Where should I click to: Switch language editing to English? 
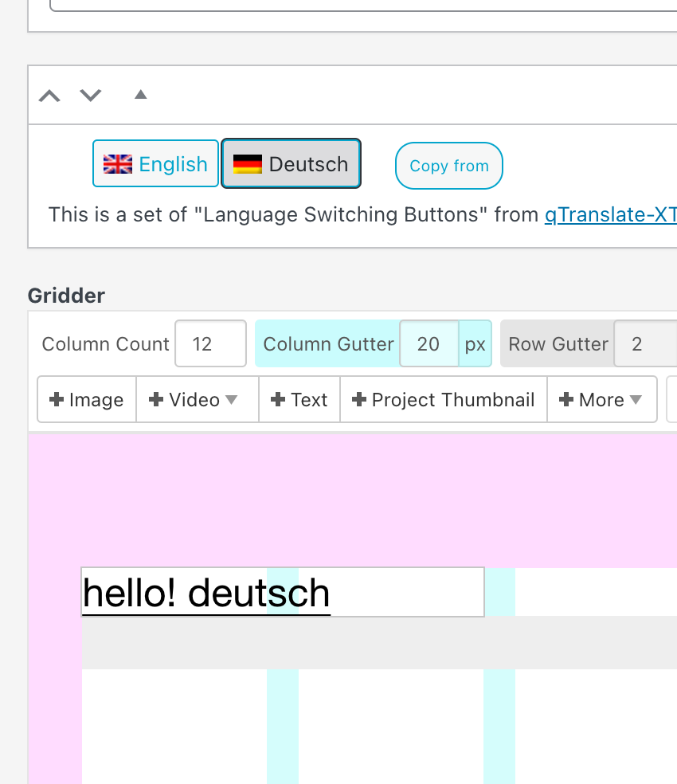click(155, 163)
